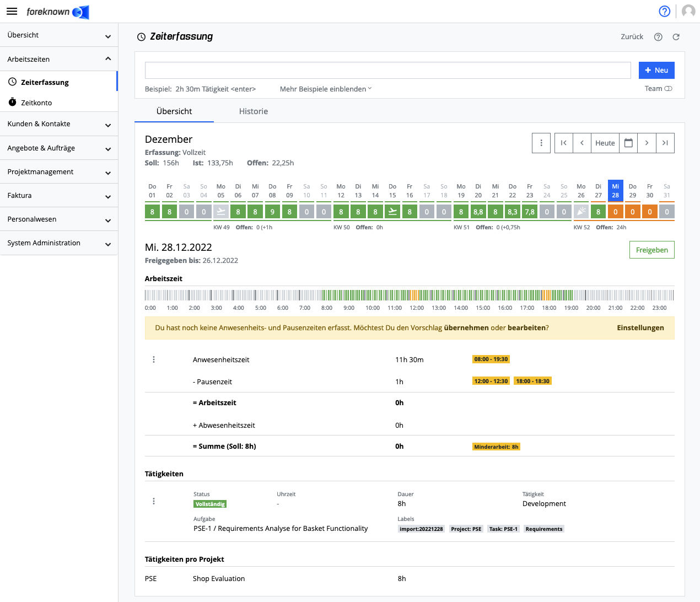
Task: Switch to the Übersicht tab
Action: (x=174, y=111)
